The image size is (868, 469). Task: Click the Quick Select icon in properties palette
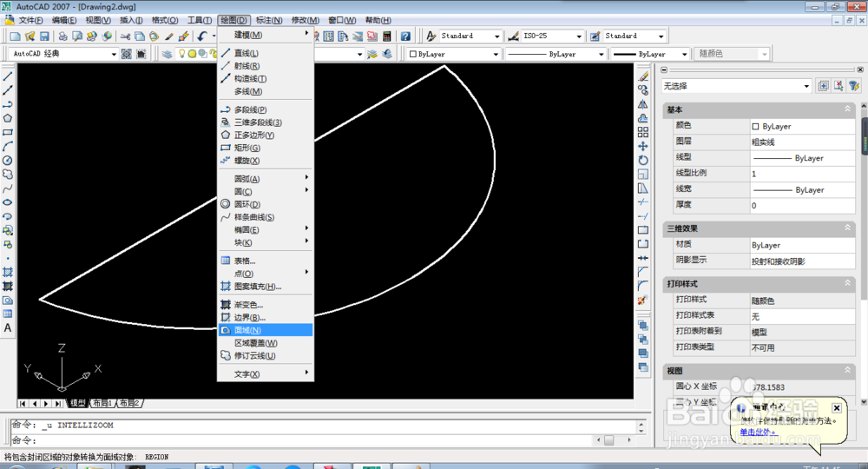[x=854, y=86]
